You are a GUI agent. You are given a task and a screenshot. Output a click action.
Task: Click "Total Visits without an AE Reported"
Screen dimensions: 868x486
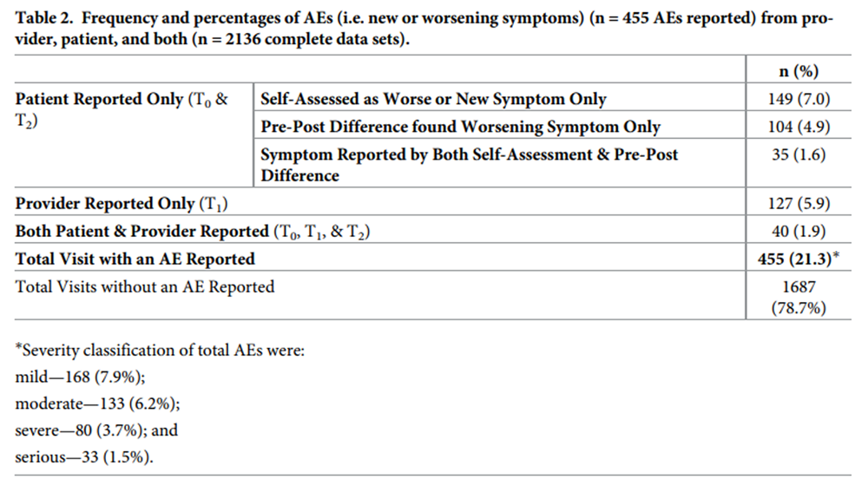[145, 286]
